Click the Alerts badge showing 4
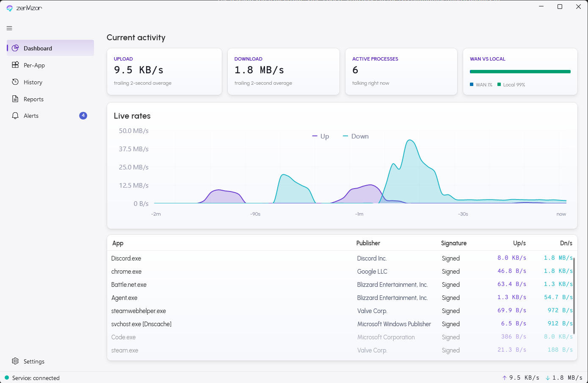Image resolution: width=588 pixels, height=383 pixels. (83, 115)
